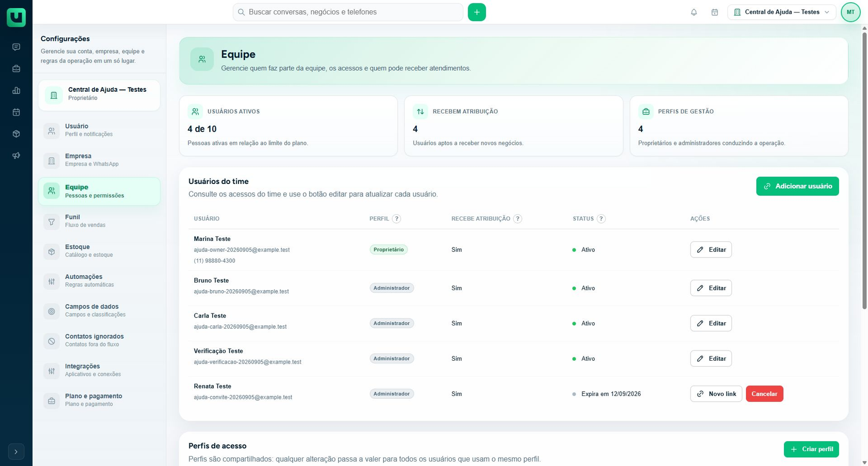Expand the collapsed left navigation rail

[x=16, y=451]
